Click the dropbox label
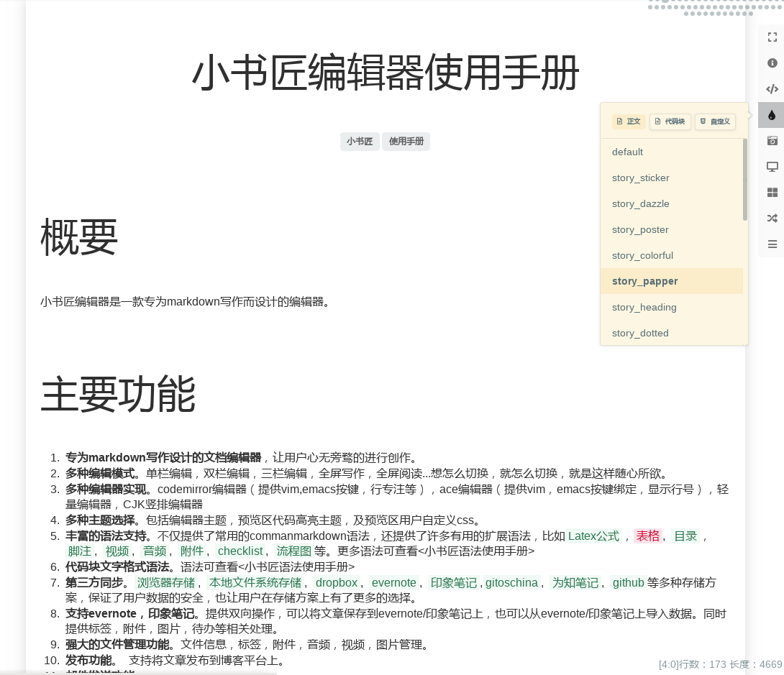The height and width of the screenshot is (675, 784). 337,582
